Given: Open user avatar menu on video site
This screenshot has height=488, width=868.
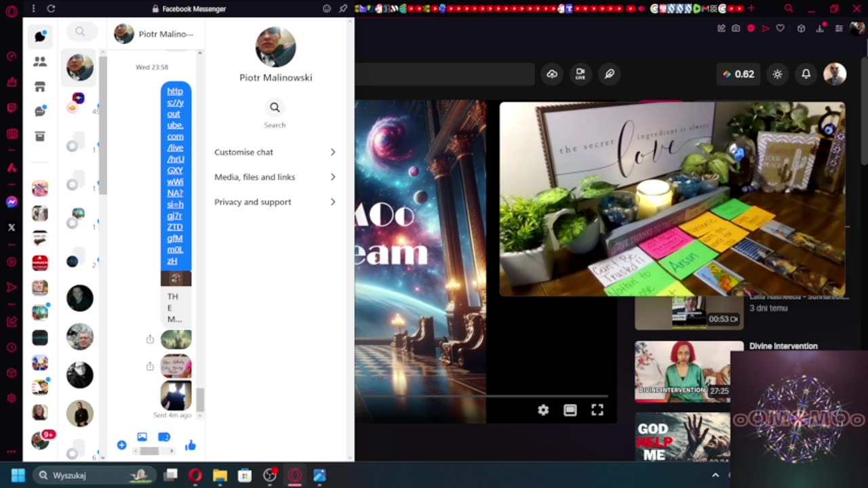Looking at the screenshot, I should (x=835, y=74).
